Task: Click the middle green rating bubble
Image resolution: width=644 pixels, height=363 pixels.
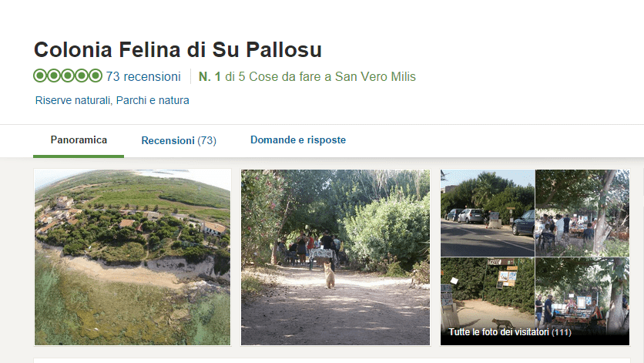Action: click(x=68, y=76)
